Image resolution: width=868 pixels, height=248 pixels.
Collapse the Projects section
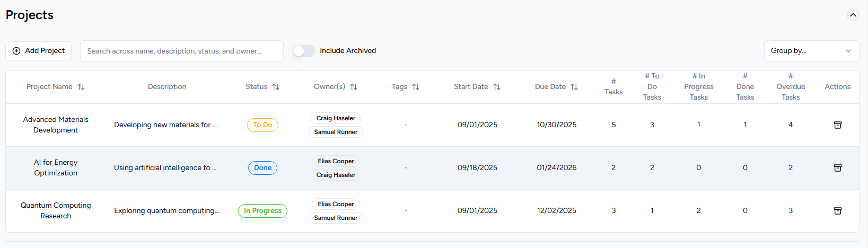click(x=853, y=15)
